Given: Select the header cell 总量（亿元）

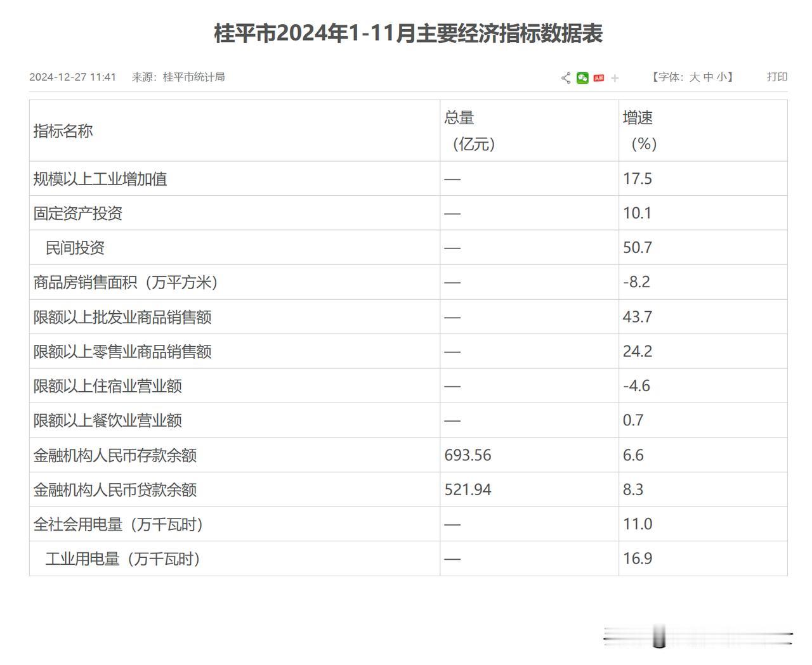Looking at the screenshot, I should 529,131.
